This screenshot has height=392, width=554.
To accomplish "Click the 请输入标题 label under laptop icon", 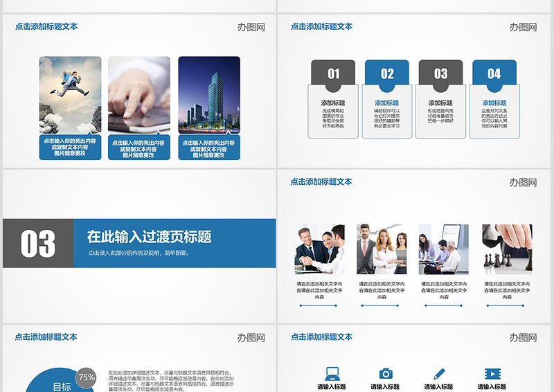I will [332, 386].
